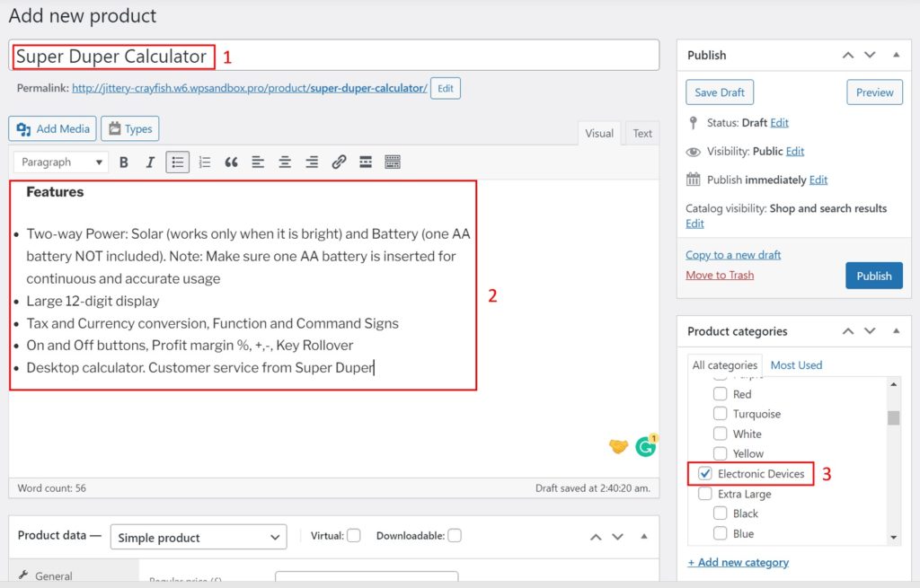This screenshot has height=588, width=920.
Task: Check the Yellow category
Action: tap(720, 453)
